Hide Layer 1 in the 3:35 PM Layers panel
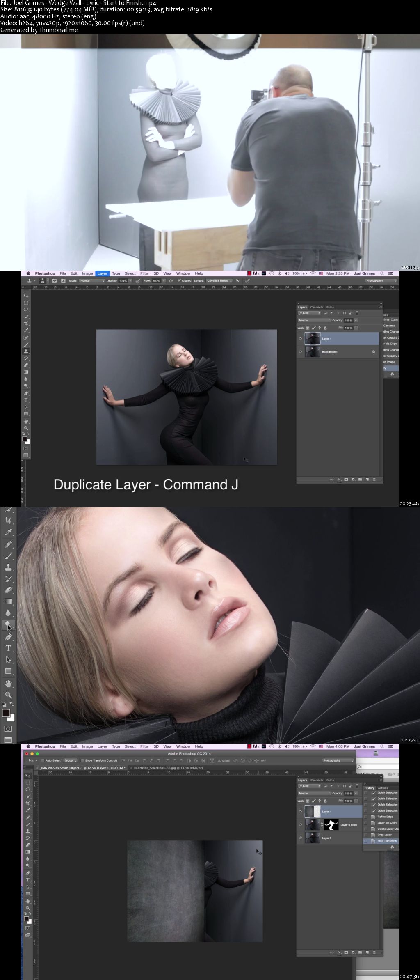The height and width of the screenshot is (980, 420). 300,339
